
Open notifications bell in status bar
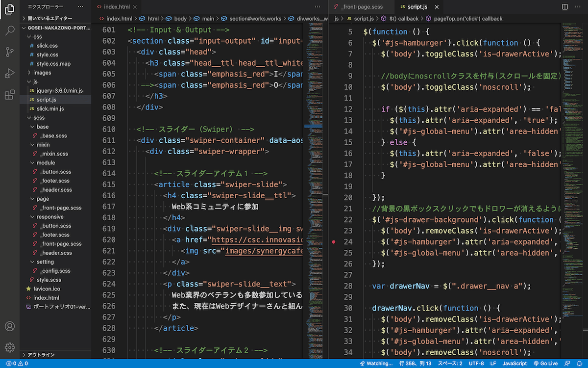tap(580, 364)
